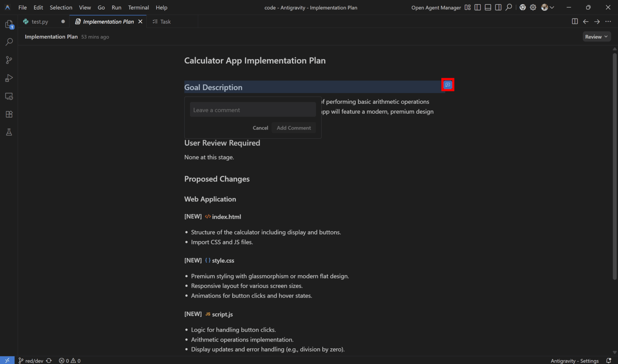Image resolution: width=618 pixels, height=364 pixels.
Task: Toggle bottom panel layout icon
Action: [x=488, y=8]
